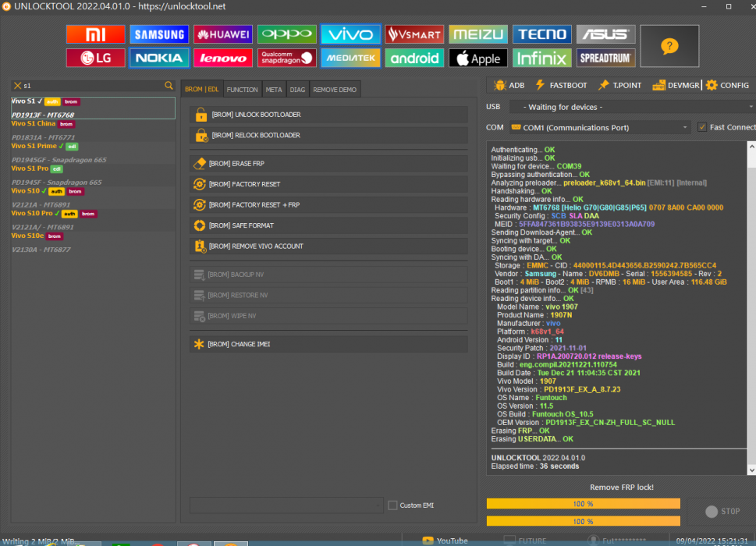Viewport: 756px width, 546px height.
Task: Click the upper 100% progress bar
Action: click(x=584, y=504)
